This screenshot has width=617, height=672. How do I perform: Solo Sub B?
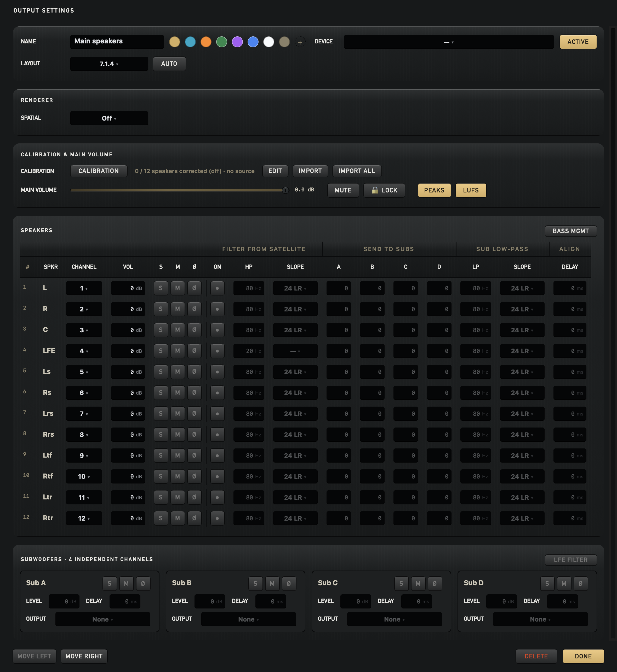click(255, 584)
